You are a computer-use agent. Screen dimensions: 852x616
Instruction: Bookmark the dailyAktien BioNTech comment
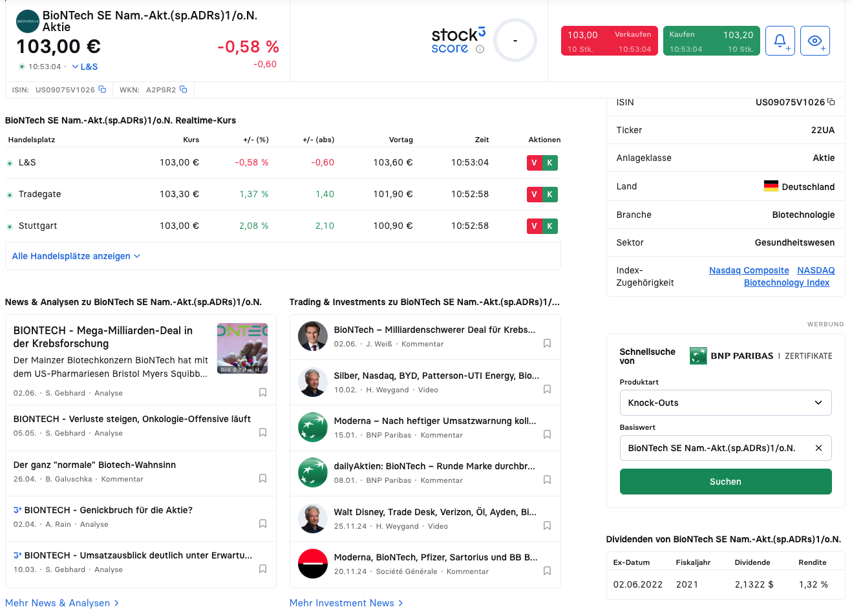pos(547,480)
